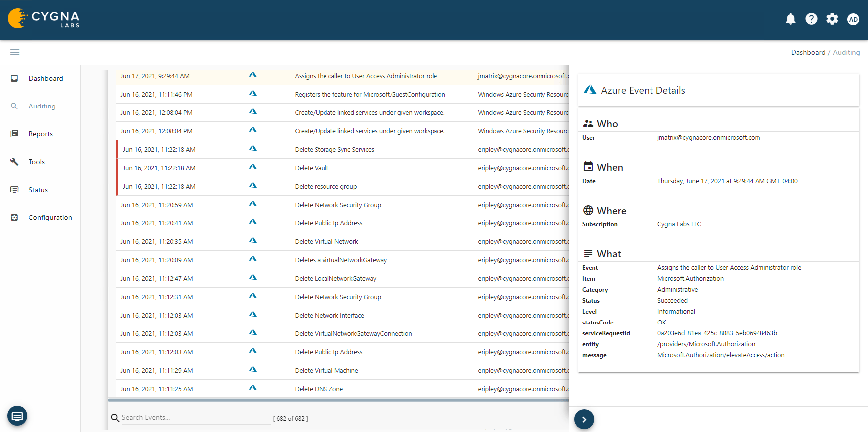Image resolution: width=868 pixels, height=432 pixels.
Task: Collapse the event details panel with the arrow button
Action: [x=584, y=419]
